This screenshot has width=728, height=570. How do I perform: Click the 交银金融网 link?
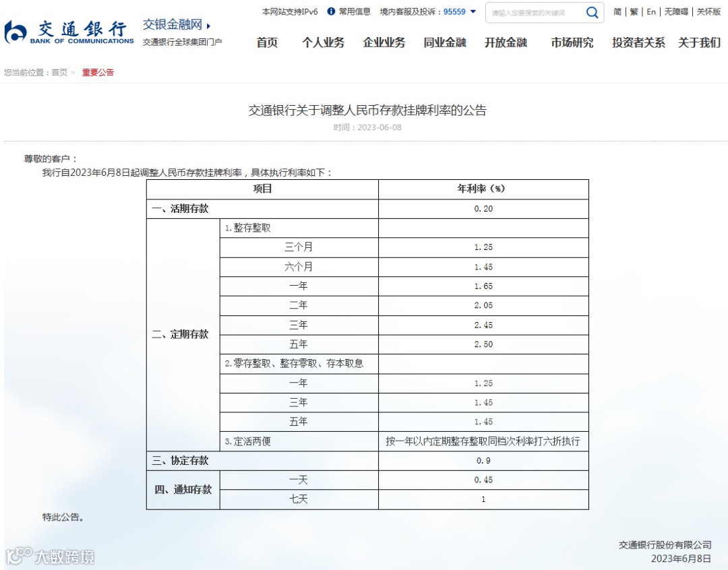tap(173, 25)
